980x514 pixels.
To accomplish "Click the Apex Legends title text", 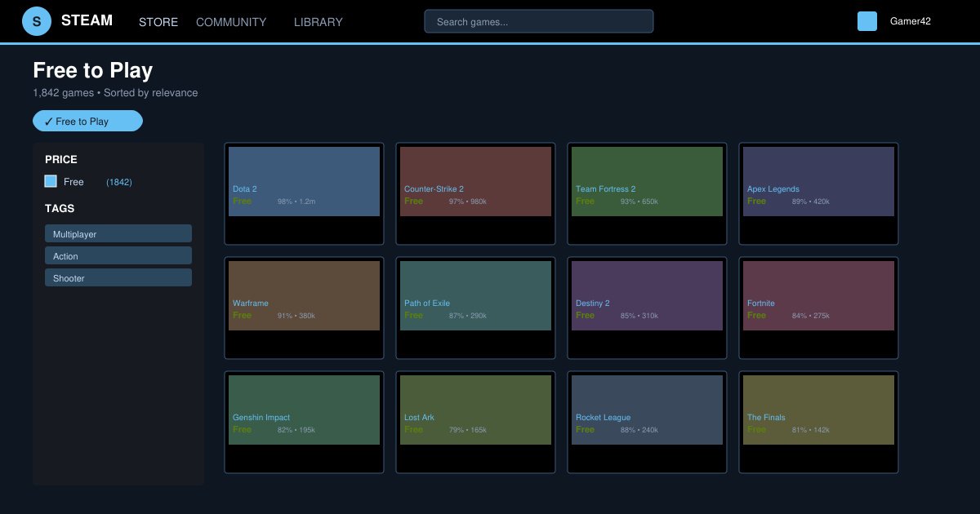I will [x=773, y=189].
